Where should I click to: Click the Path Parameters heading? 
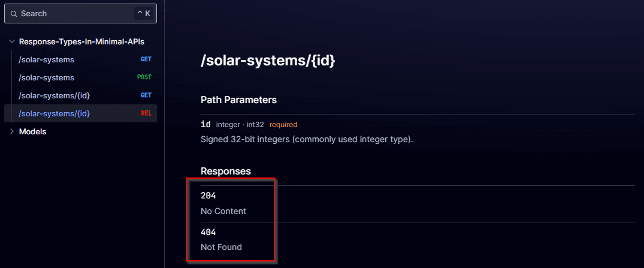238,100
